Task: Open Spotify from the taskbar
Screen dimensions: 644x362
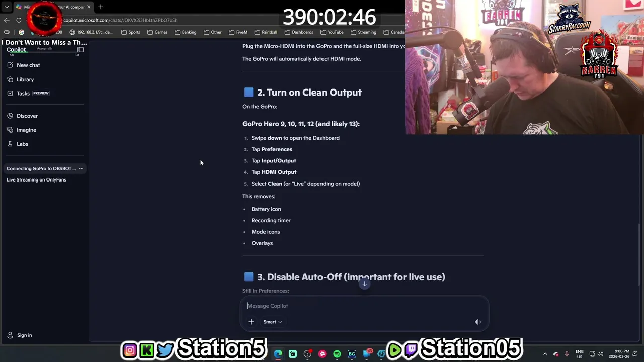Action: pyautogui.click(x=337, y=354)
